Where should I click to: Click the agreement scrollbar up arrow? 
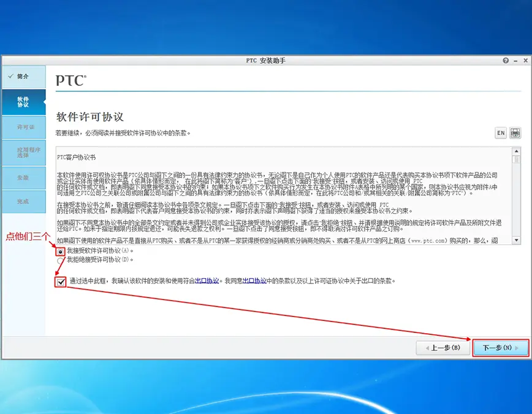517,151
